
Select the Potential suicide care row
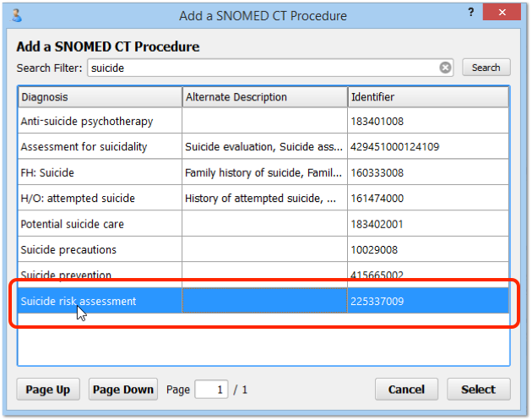(263, 224)
